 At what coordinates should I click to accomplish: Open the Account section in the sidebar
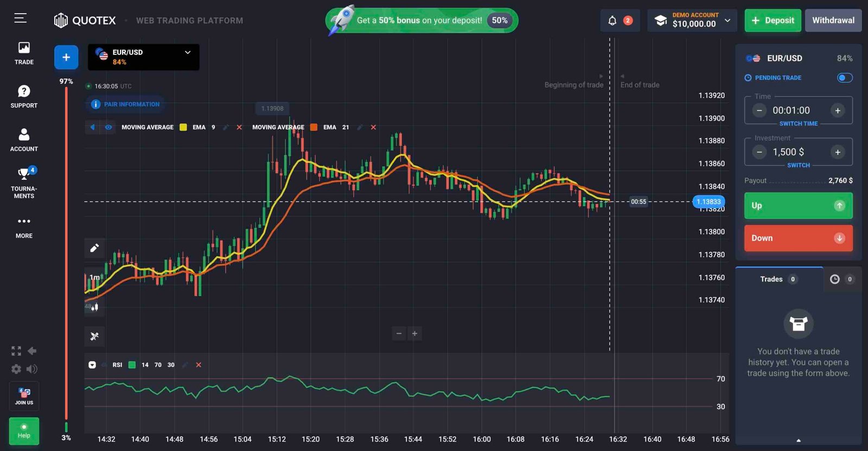pyautogui.click(x=24, y=140)
